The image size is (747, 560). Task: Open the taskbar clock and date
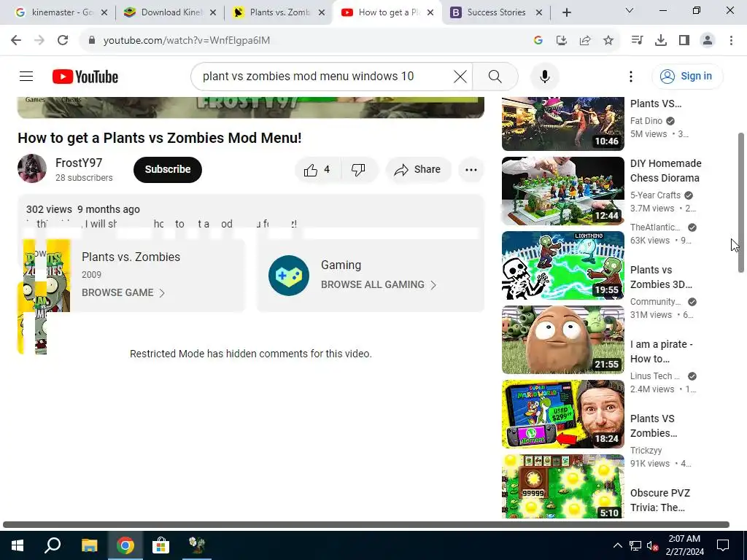click(x=684, y=545)
